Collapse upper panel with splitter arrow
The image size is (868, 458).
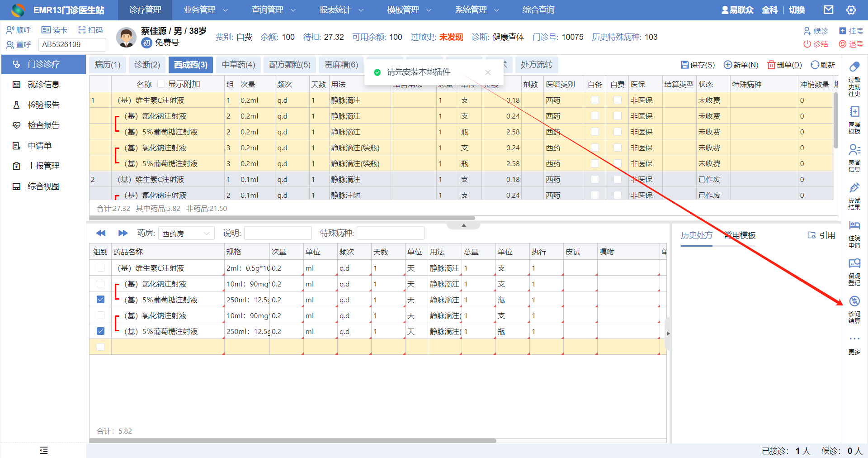463,225
